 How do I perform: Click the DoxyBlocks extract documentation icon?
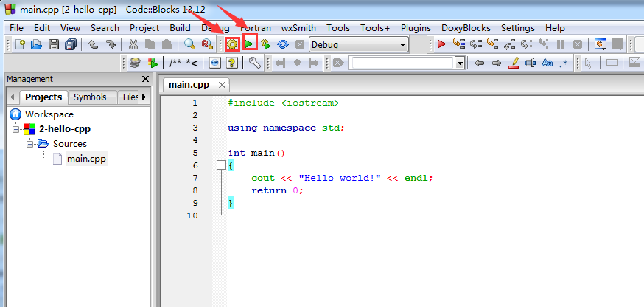(153, 63)
